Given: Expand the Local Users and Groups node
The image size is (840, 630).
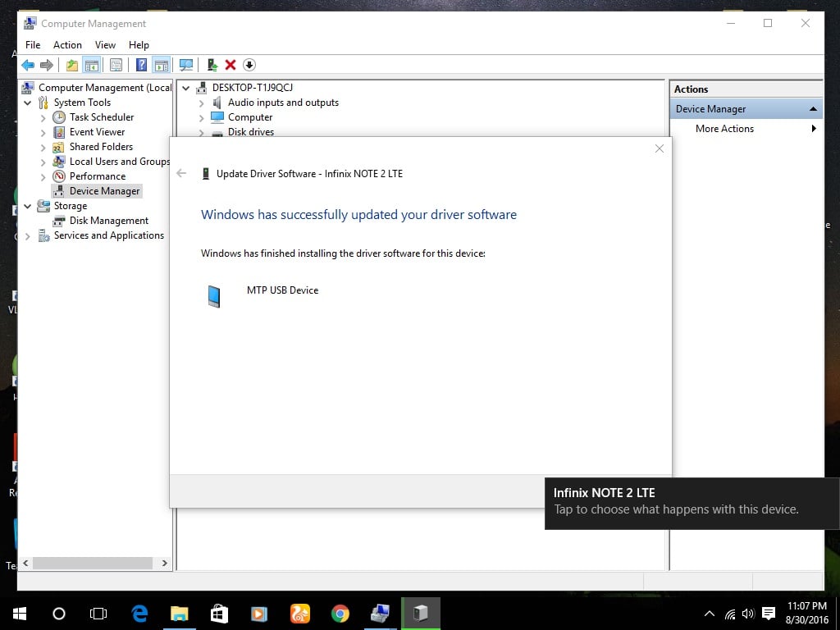Looking at the screenshot, I should [x=43, y=162].
